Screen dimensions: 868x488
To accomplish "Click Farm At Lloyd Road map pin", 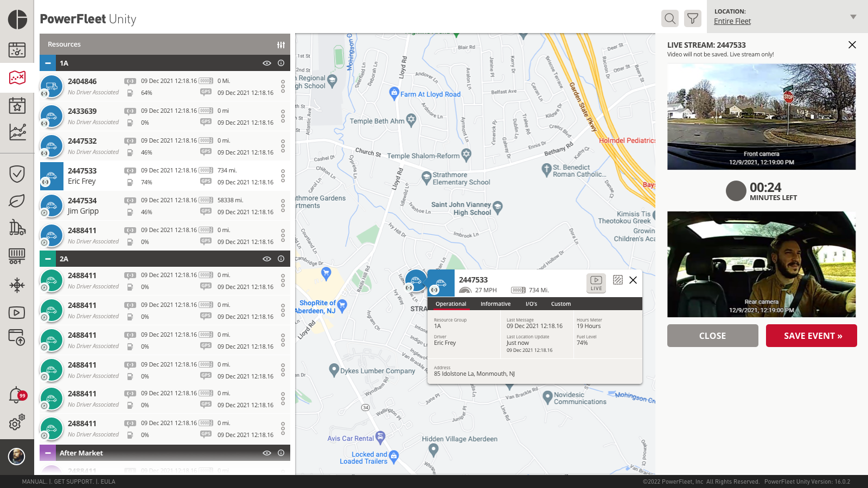I will pyautogui.click(x=394, y=93).
